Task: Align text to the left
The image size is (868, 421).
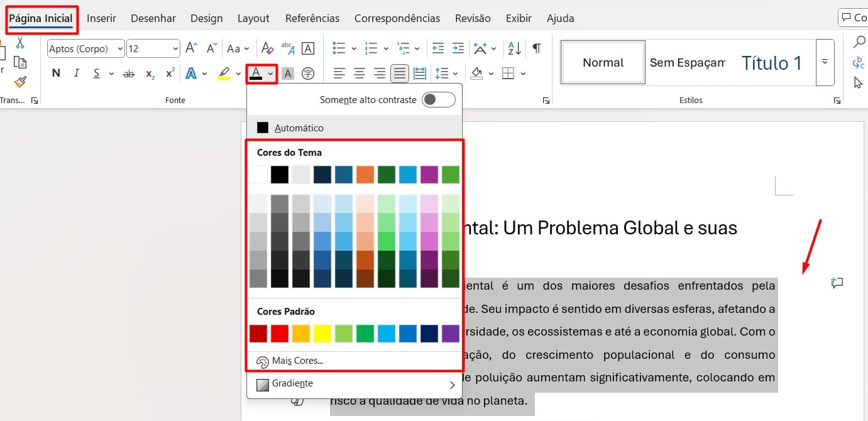Action: click(x=339, y=74)
